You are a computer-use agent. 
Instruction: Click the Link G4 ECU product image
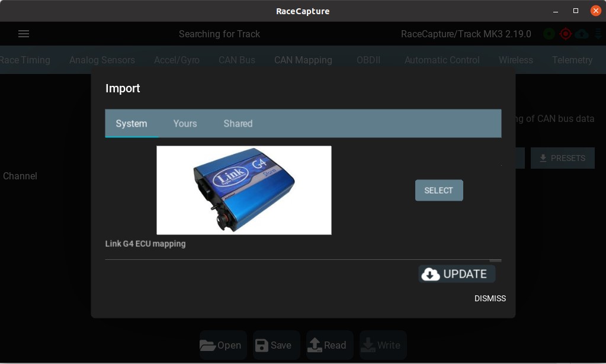tap(244, 190)
